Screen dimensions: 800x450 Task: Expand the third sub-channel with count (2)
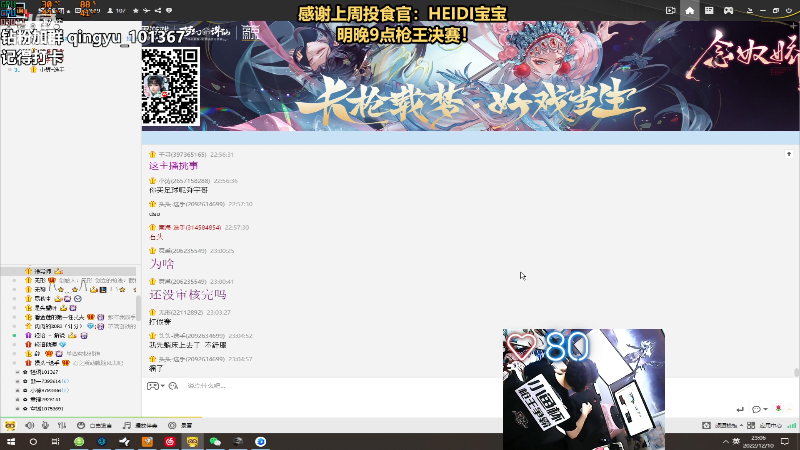[x=18, y=390]
